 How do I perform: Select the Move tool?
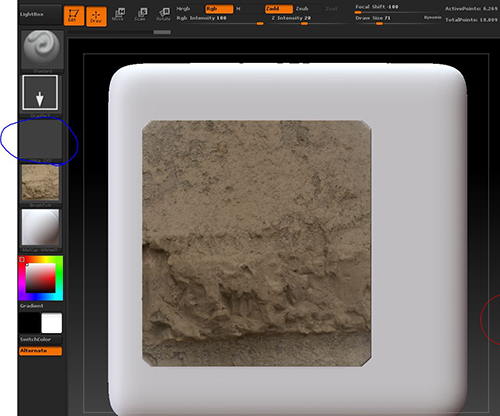(x=118, y=15)
